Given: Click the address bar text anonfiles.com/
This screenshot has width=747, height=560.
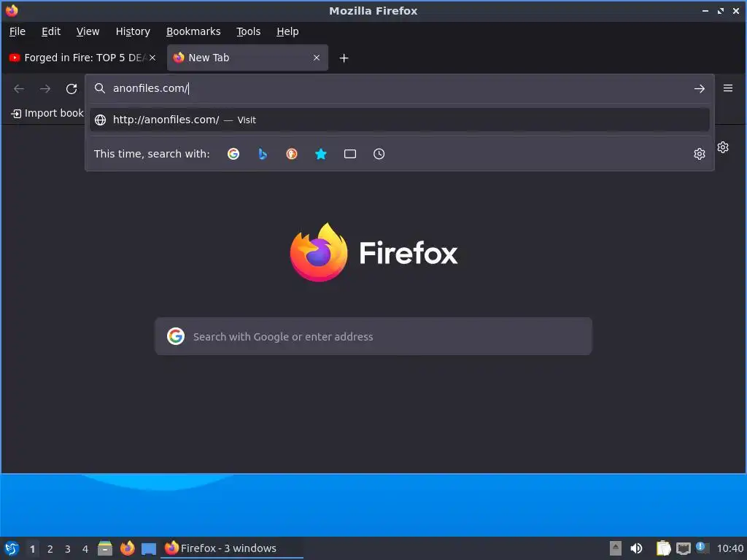Looking at the screenshot, I should tap(150, 88).
